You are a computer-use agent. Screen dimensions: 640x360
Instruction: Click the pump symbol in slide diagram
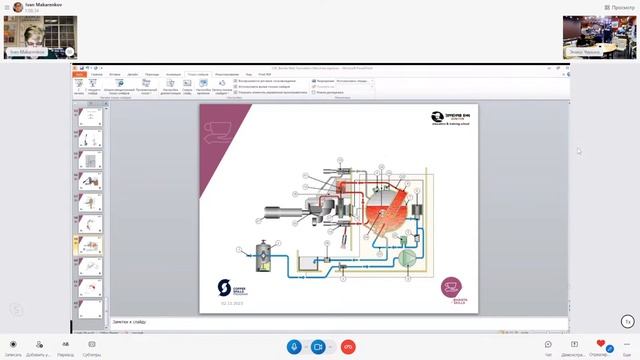(x=407, y=258)
